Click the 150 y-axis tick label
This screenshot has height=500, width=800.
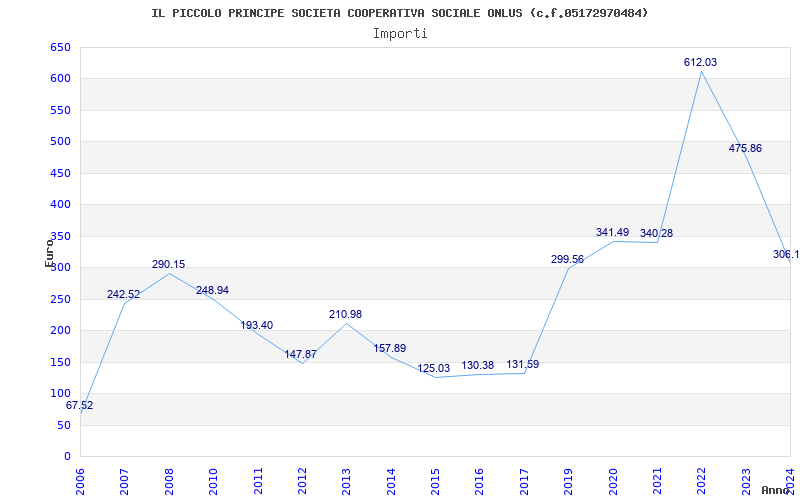point(60,362)
